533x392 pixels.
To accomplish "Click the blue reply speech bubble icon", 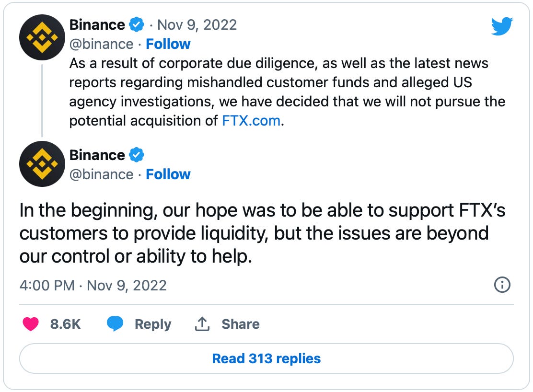I will pos(115,324).
